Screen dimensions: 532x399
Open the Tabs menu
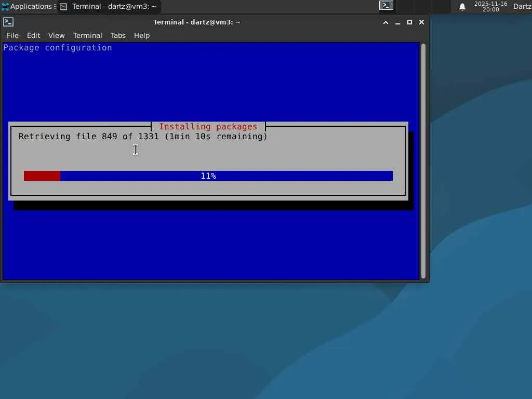click(118, 35)
